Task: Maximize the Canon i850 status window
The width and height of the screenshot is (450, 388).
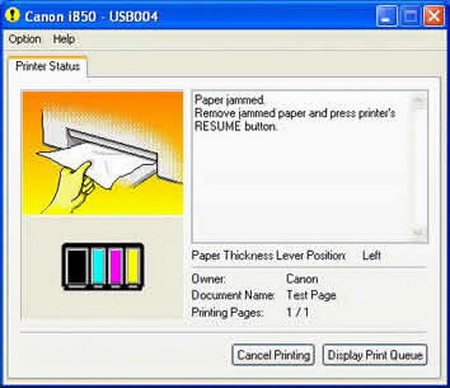Action: tap(410, 16)
